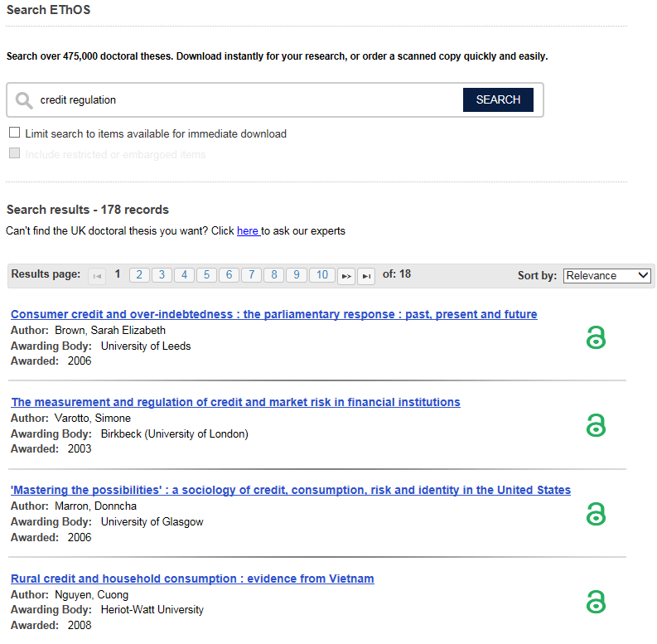The image size is (657, 644).
Task: Open the Sort by Relevance dropdown
Action: [606, 276]
